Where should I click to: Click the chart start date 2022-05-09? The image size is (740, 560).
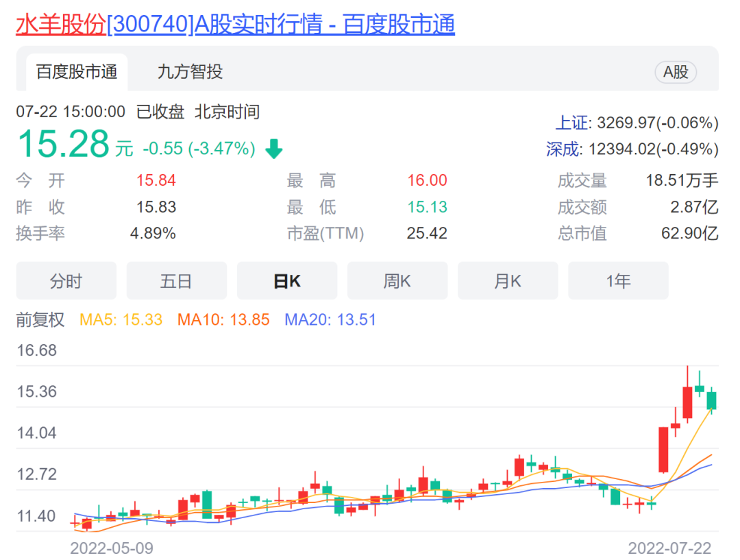(x=112, y=548)
